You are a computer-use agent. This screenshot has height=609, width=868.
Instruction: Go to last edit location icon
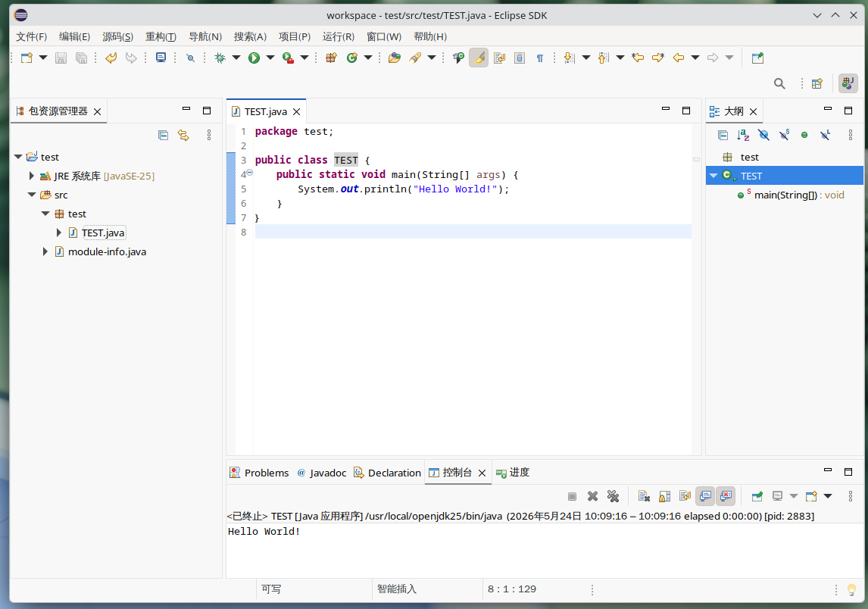(638, 58)
